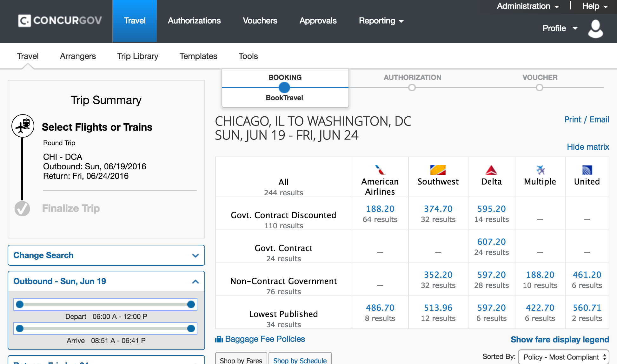This screenshot has height=364, width=617.
Task: Click the Delta airline logo
Action: (x=491, y=170)
